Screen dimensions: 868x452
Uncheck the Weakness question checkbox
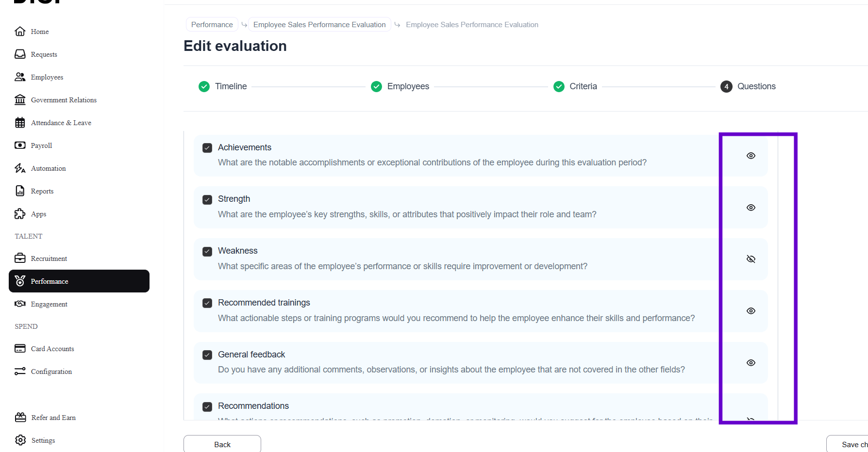click(x=207, y=251)
